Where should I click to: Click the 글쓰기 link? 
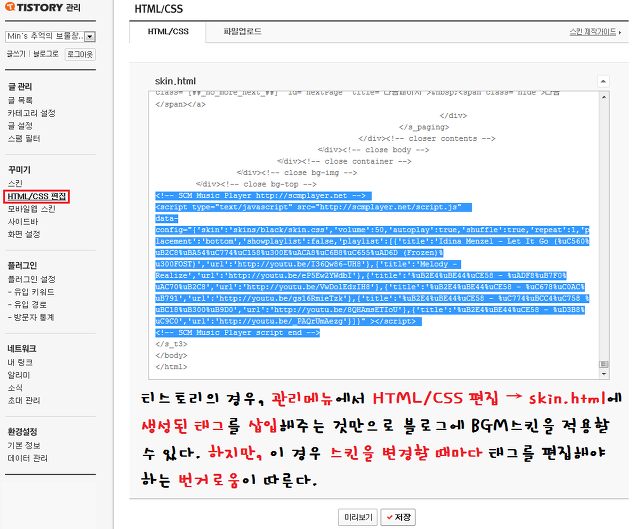(16, 54)
